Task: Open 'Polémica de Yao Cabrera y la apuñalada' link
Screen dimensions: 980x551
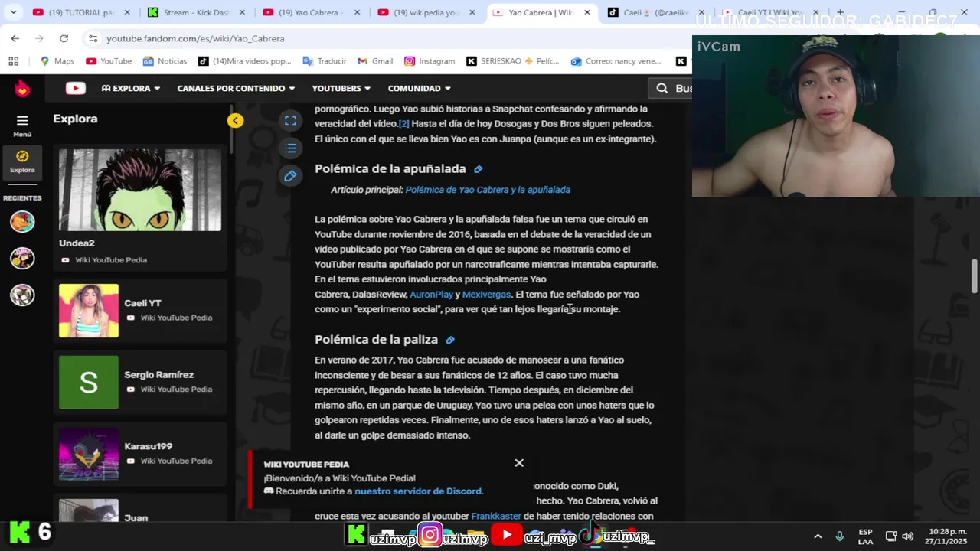Action: pos(488,190)
